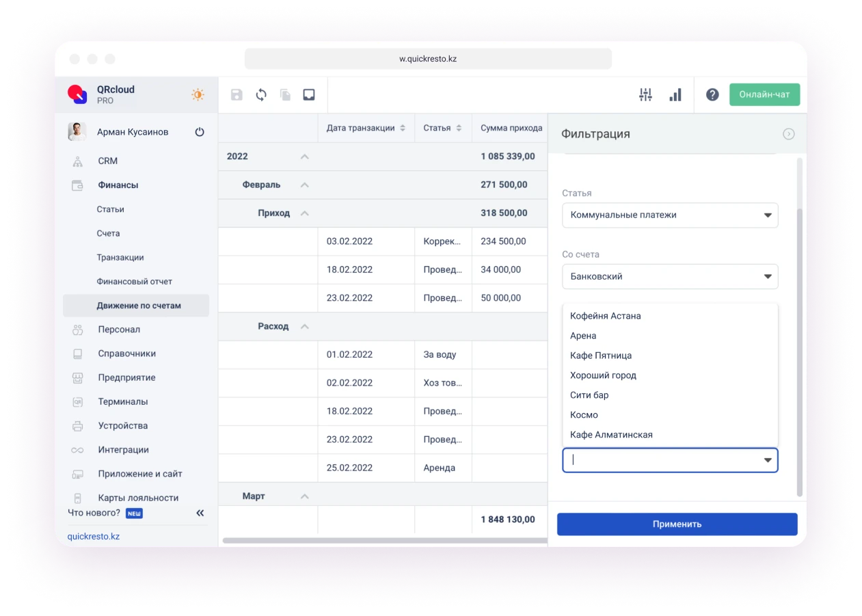
Task: Open the Со счета dropdown
Action: [670, 277]
